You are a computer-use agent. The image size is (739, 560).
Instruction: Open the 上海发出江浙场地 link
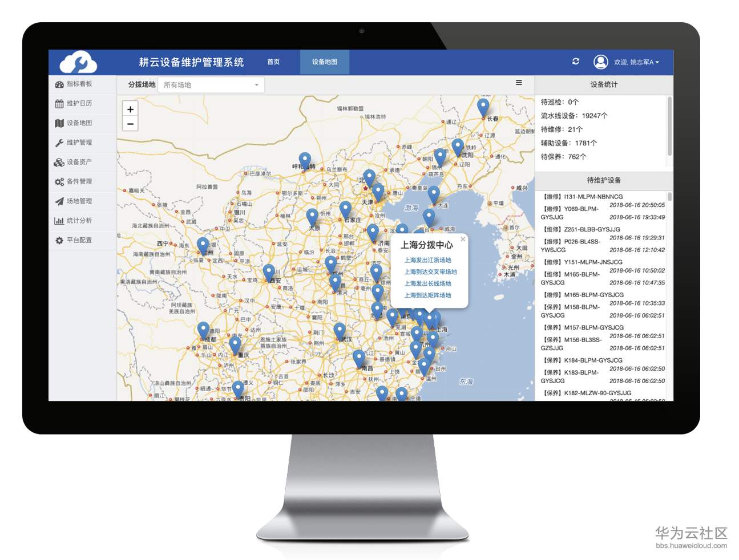coord(427,260)
